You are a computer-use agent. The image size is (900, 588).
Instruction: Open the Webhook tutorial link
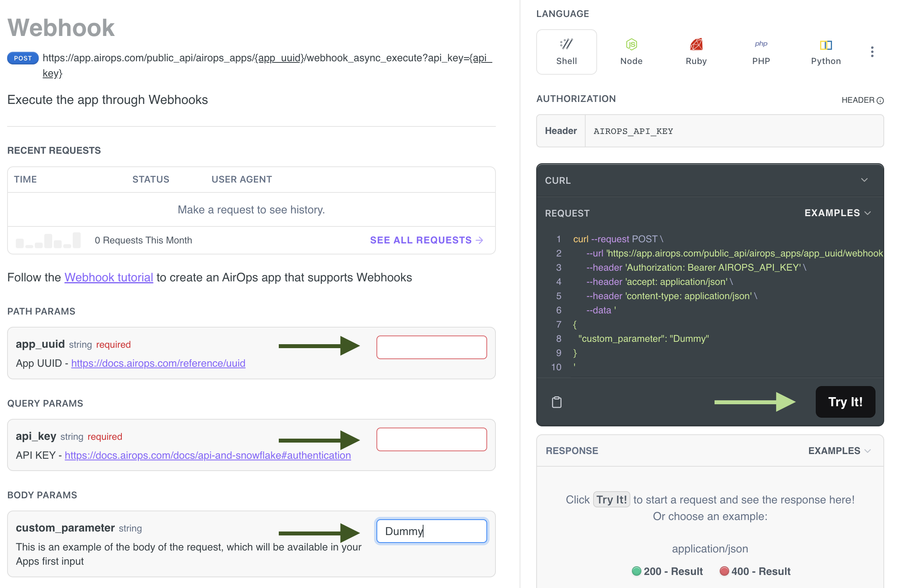point(109,277)
